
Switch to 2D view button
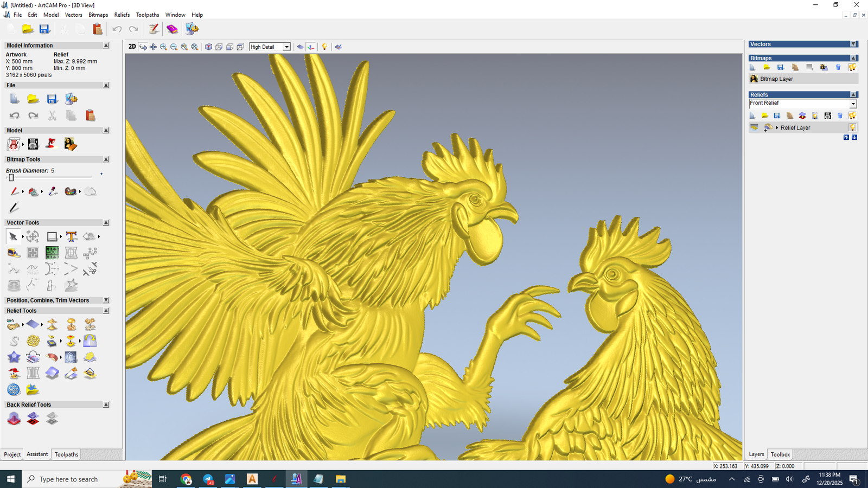coord(132,47)
